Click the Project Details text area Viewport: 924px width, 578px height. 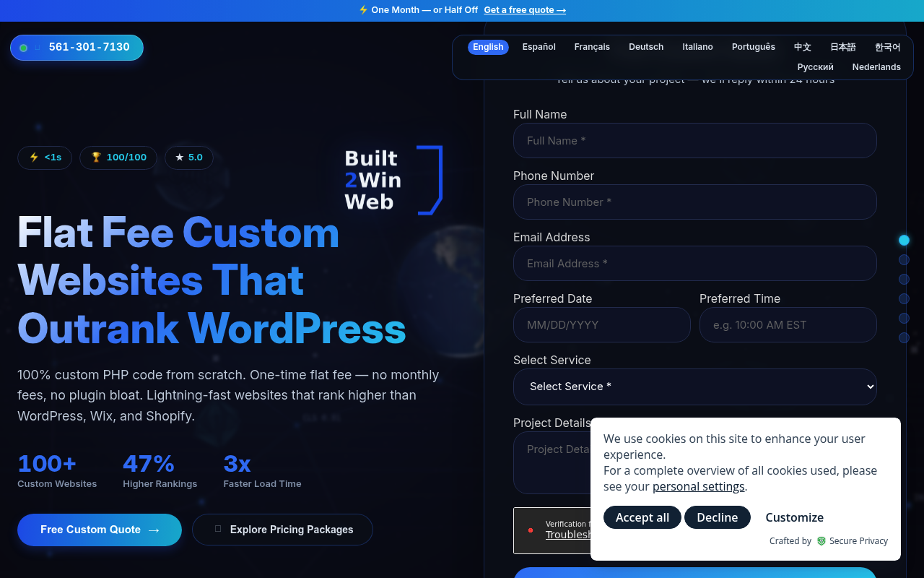pos(552,462)
